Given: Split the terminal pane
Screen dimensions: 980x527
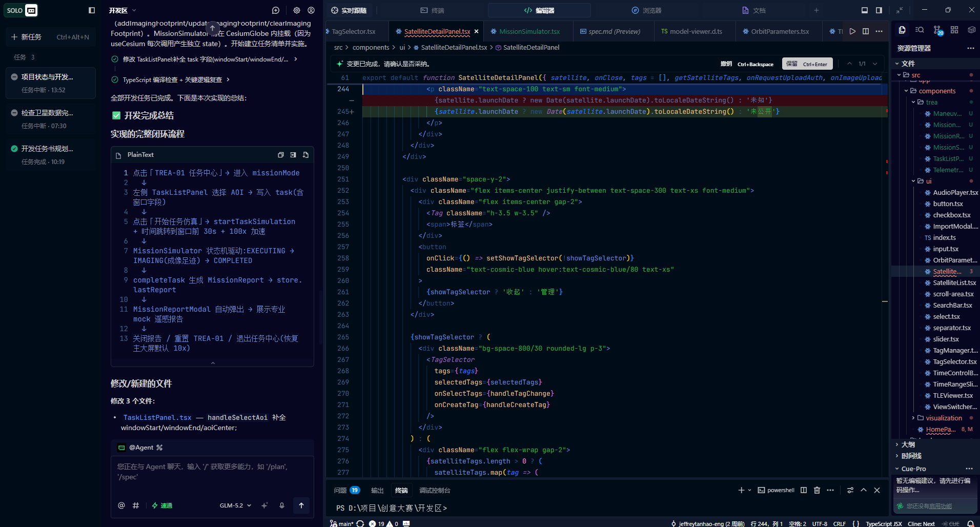Looking at the screenshot, I should click(x=804, y=490).
